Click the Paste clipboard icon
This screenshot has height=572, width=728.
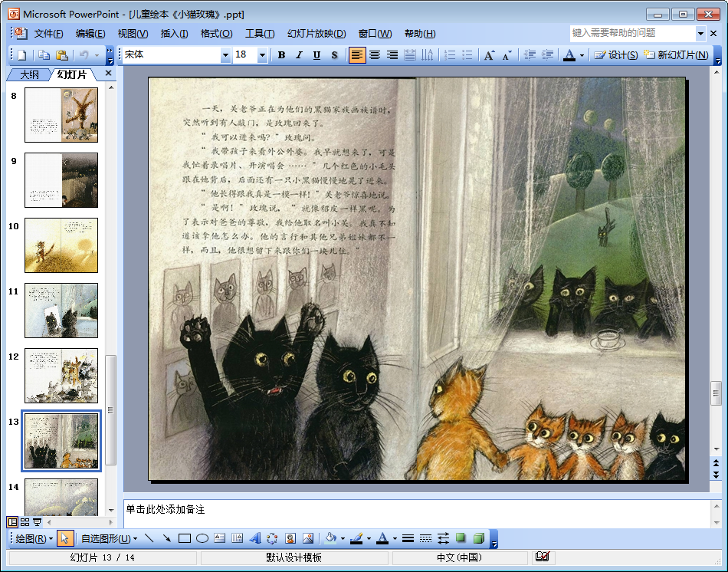point(62,55)
